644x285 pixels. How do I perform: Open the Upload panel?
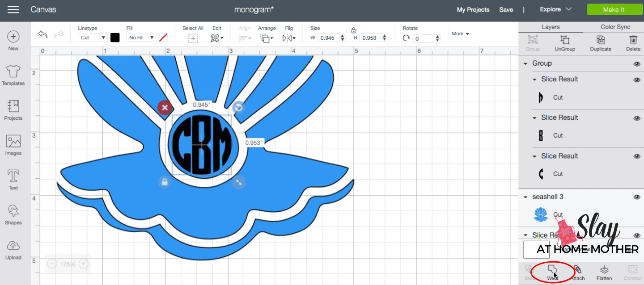point(13,250)
